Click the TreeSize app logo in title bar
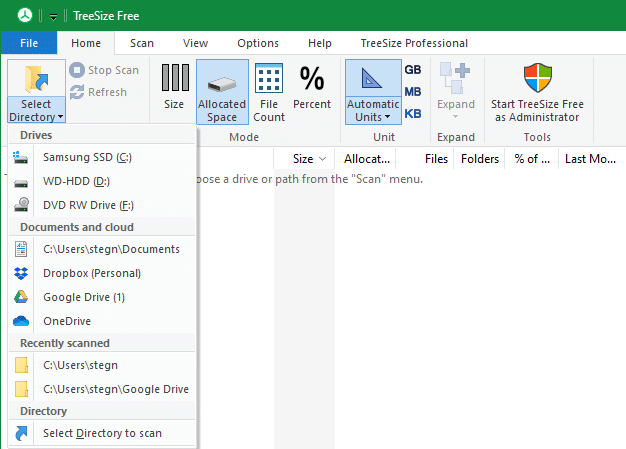The image size is (626, 449). point(25,16)
